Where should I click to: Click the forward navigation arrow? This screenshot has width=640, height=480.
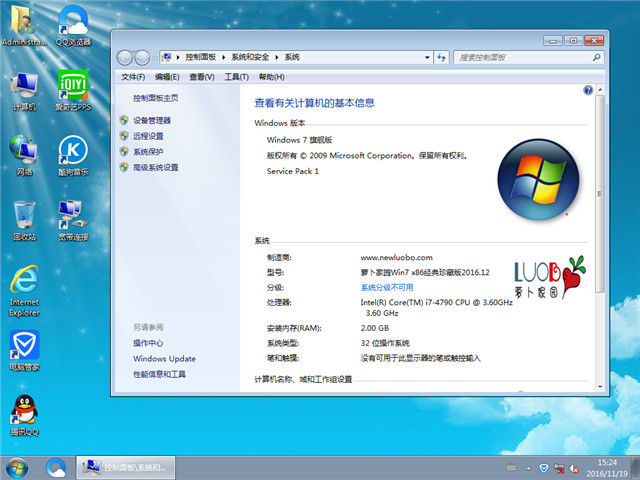[142, 58]
